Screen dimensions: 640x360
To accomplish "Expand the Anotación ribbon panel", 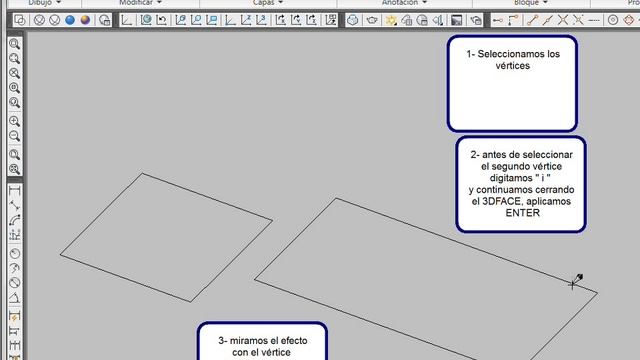I will point(404,2).
